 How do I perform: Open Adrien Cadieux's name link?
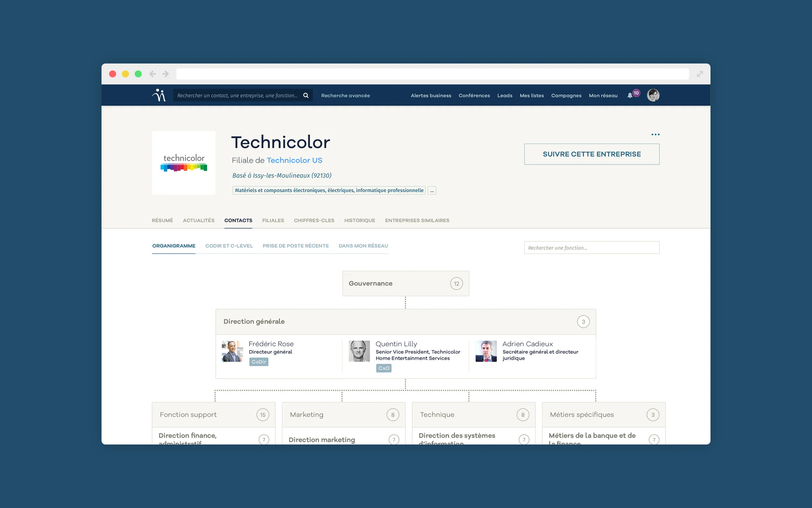pyautogui.click(x=528, y=344)
